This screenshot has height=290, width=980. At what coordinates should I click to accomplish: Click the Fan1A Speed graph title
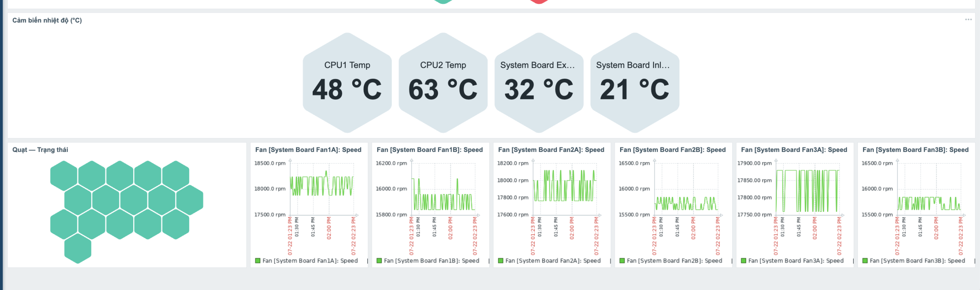click(308, 150)
